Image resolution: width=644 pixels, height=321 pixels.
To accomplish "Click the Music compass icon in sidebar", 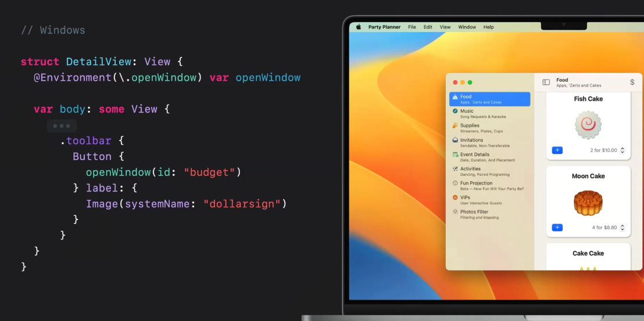I will tap(455, 111).
